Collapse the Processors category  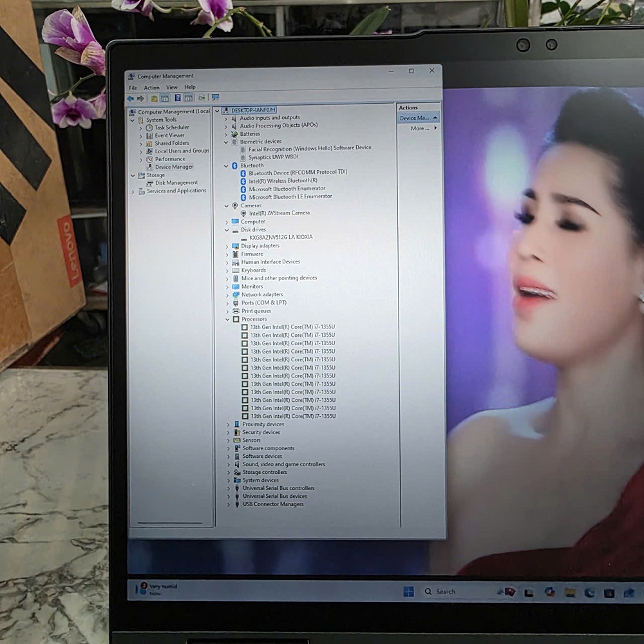[x=227, y=319]
